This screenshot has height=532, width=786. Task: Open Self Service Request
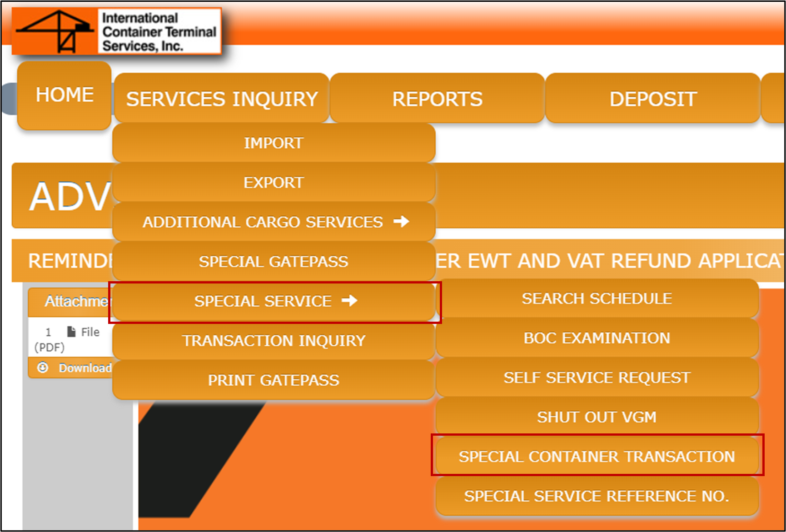[597, 378]
